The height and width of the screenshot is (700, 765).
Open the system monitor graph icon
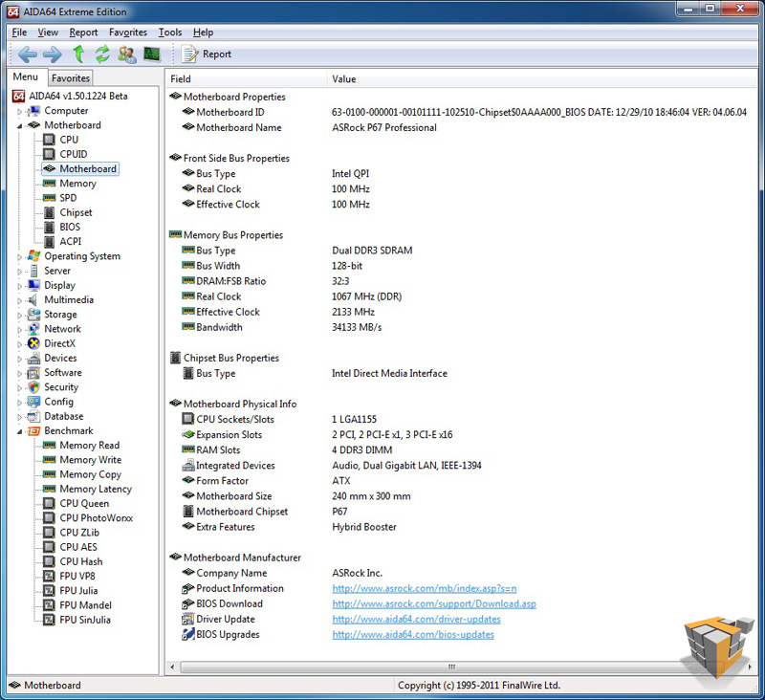coord(152,54)
